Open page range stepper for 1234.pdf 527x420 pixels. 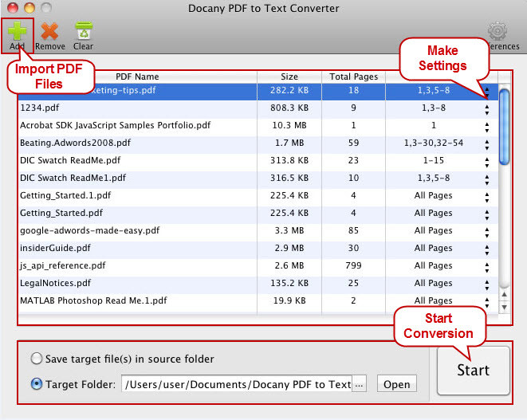(486, 108)
